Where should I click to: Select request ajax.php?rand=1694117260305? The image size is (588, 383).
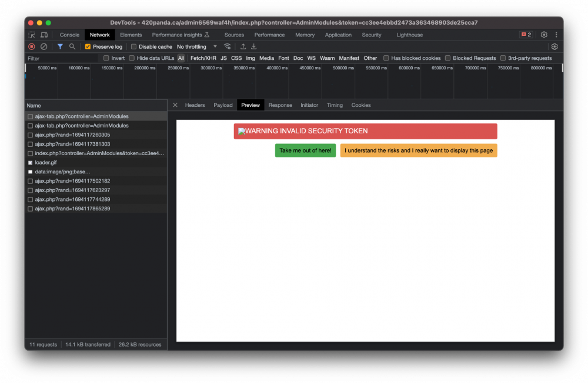[96, 135]
